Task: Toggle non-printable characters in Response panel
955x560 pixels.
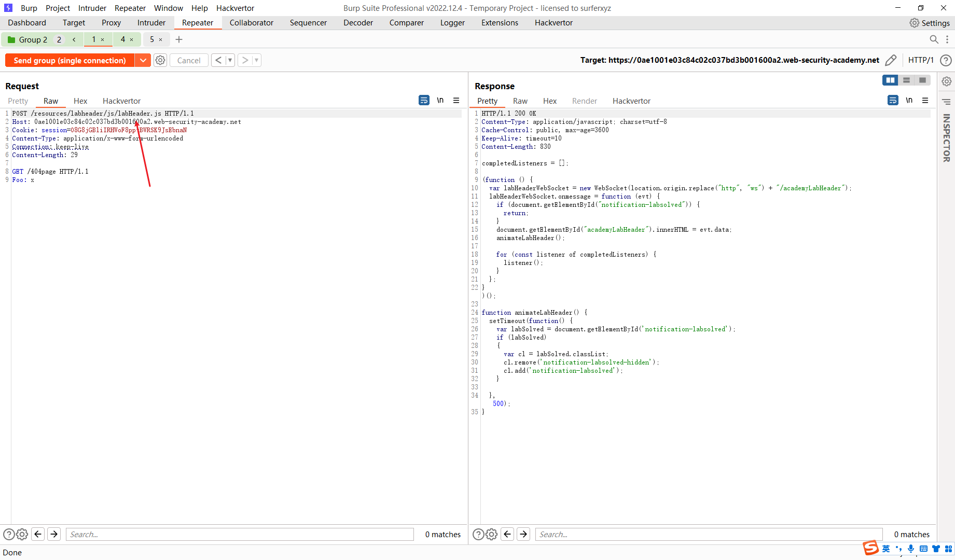Action: coord(909,100)
